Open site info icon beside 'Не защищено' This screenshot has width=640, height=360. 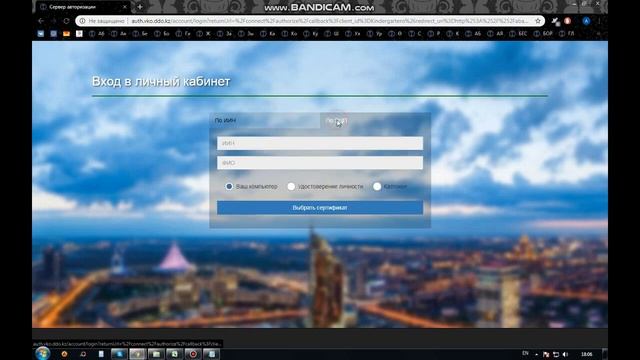[82, 21]
